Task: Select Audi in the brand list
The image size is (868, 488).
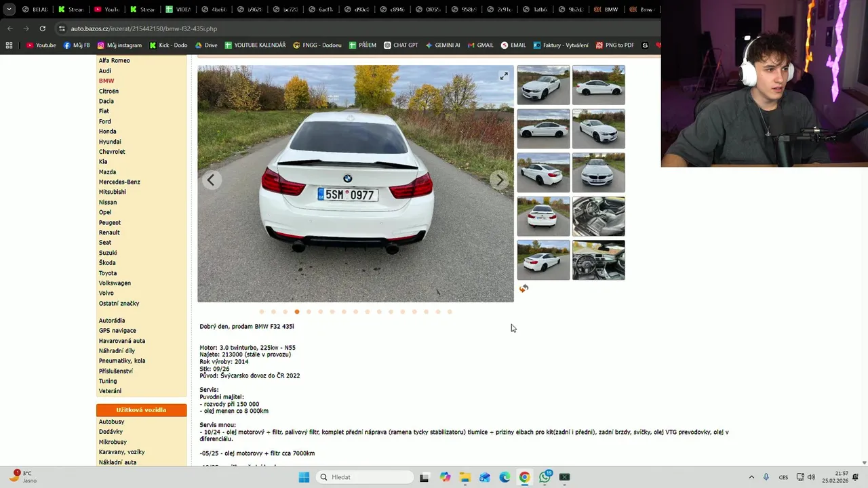Action: pos(105,70)
